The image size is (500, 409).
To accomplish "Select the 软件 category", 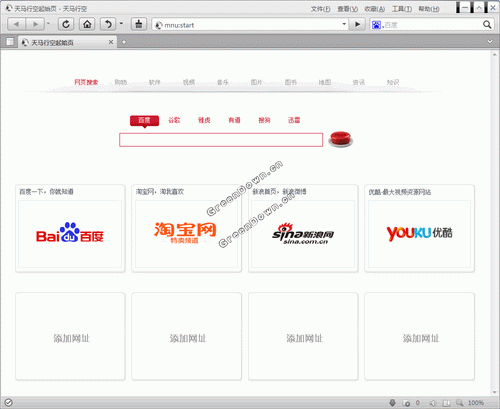I will point(155,82).
